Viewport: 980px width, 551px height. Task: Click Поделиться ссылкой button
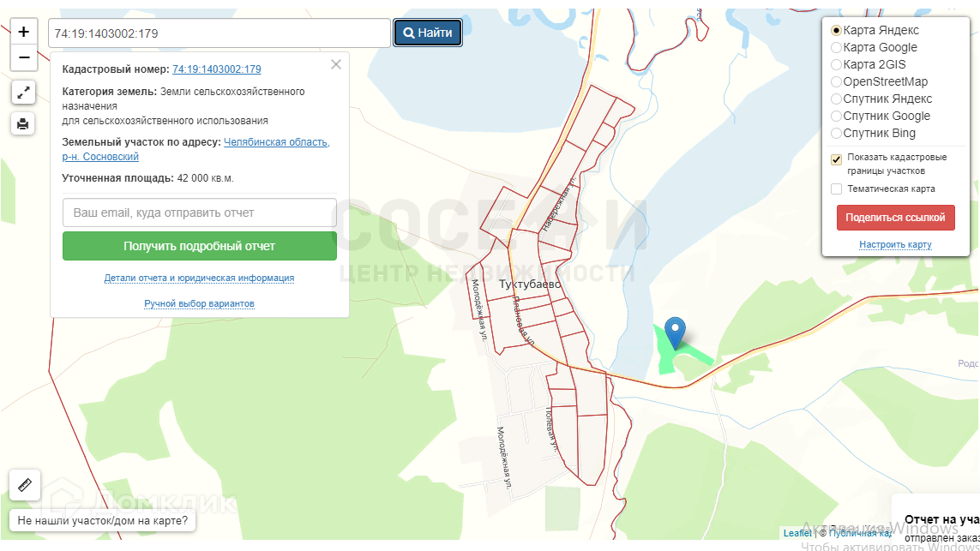point(896,218)
